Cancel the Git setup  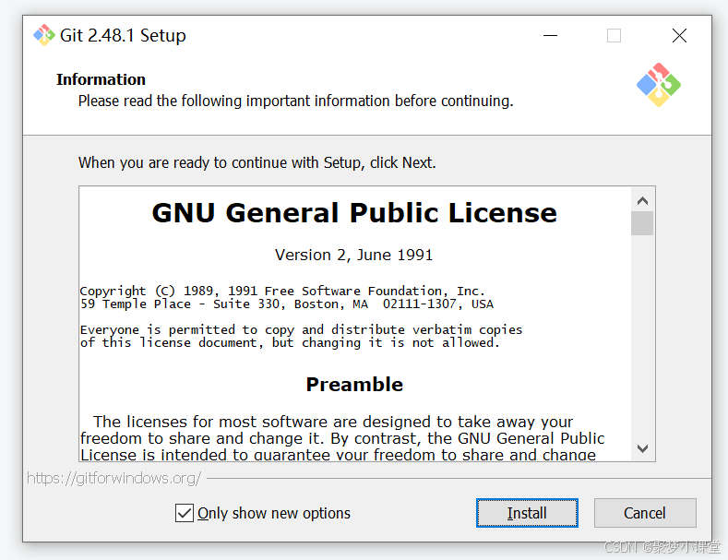(645, 513)
